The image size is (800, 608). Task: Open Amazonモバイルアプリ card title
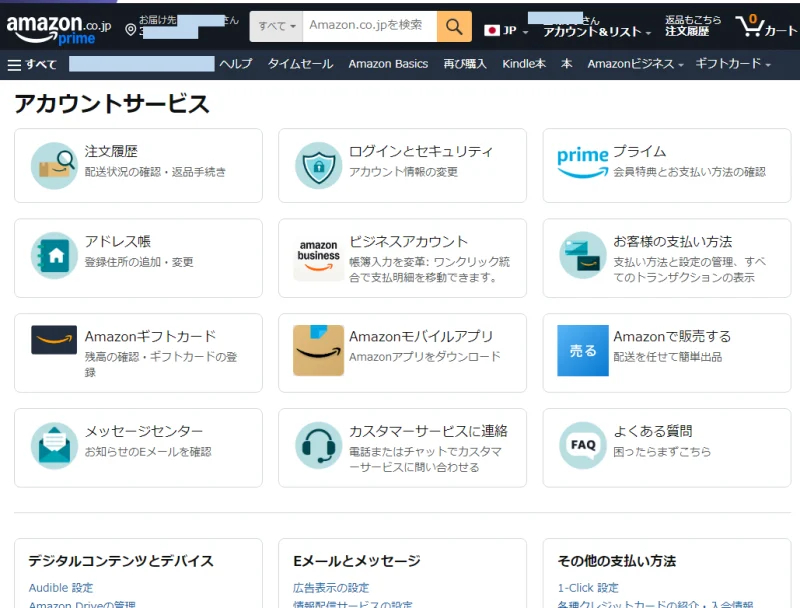pyautogui.click(x=421, y=336)
